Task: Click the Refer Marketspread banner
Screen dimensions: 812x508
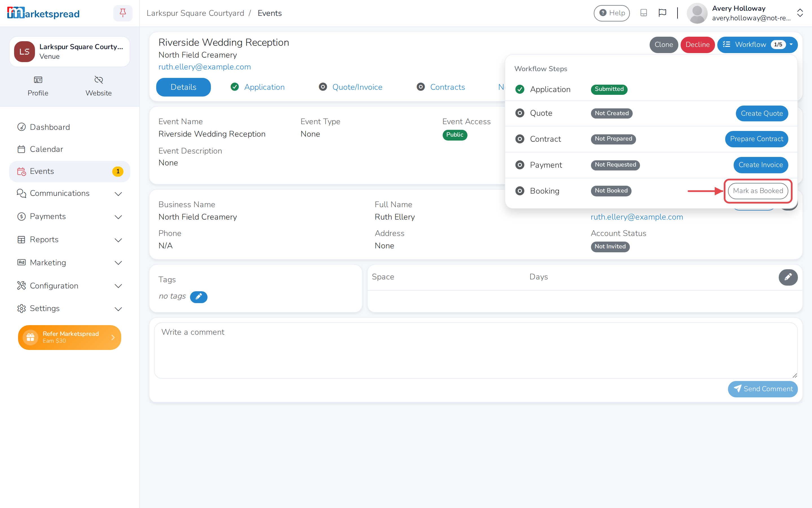Action: coord(69,337)
